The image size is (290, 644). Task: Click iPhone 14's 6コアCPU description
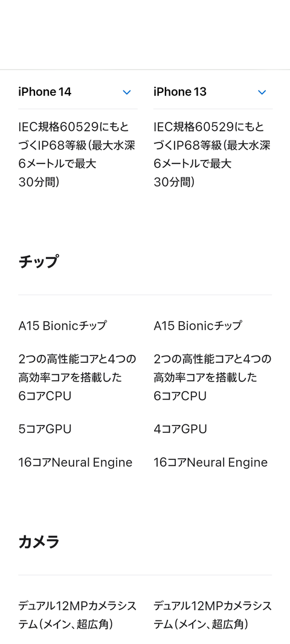[77, 377]
